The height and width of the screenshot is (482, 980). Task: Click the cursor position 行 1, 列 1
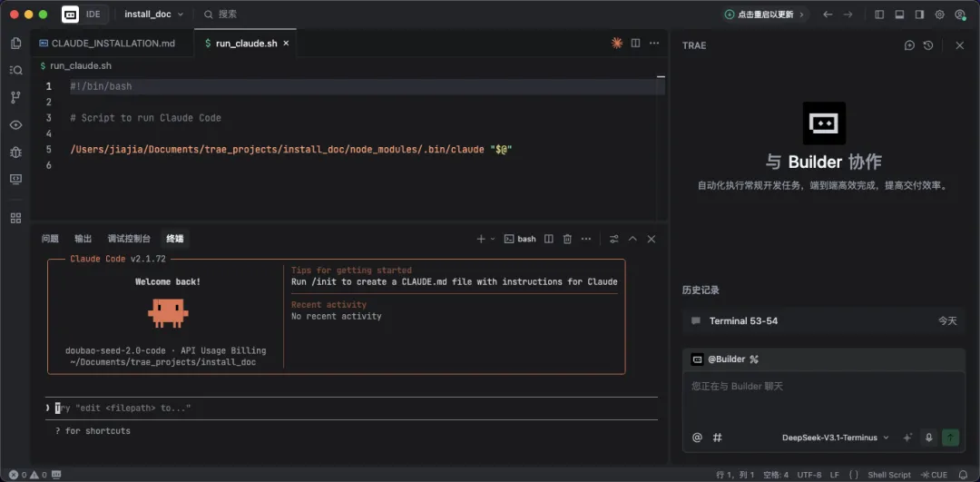735,475
